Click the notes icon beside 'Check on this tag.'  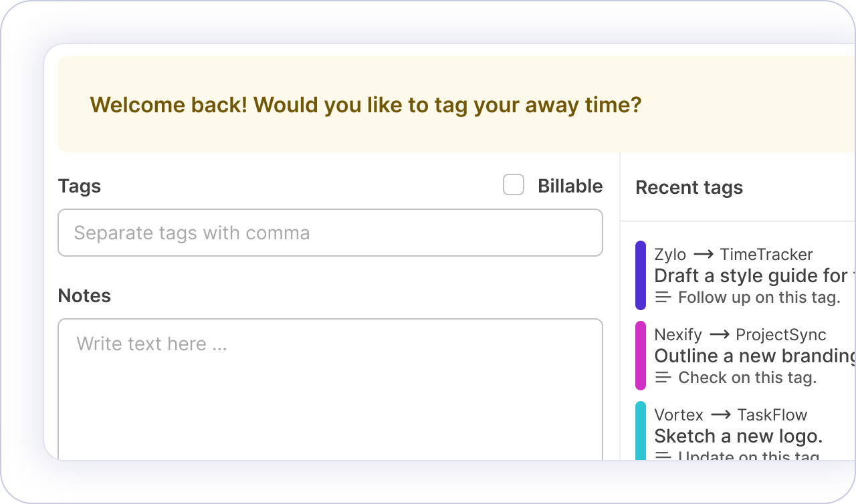click(663, 378)
